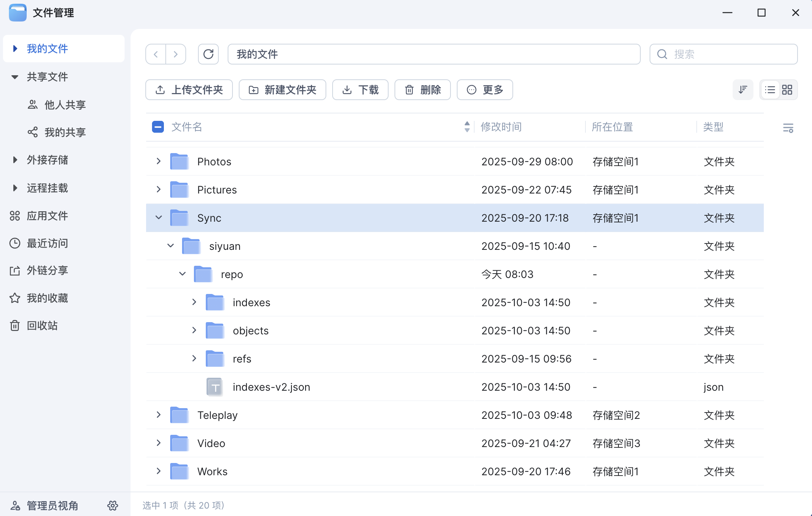
Task: Collapse the Sync folder tree
Action: [159, 218]
